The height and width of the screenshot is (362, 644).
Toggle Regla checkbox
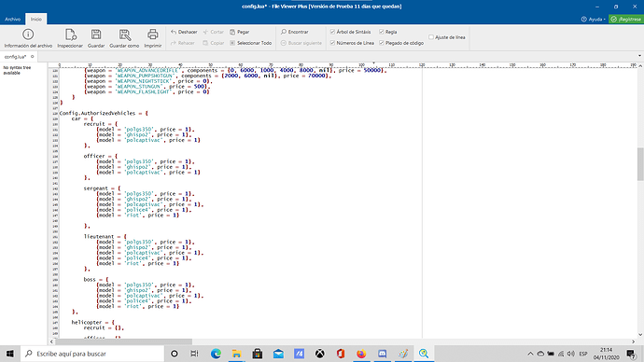pyautogui.click(x=382, y=32)
